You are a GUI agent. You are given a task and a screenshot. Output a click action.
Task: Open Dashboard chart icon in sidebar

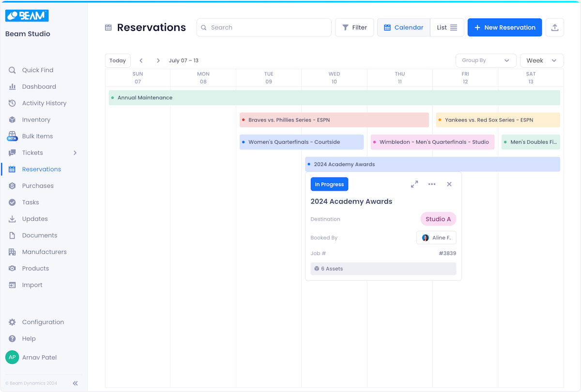point(12,87)
